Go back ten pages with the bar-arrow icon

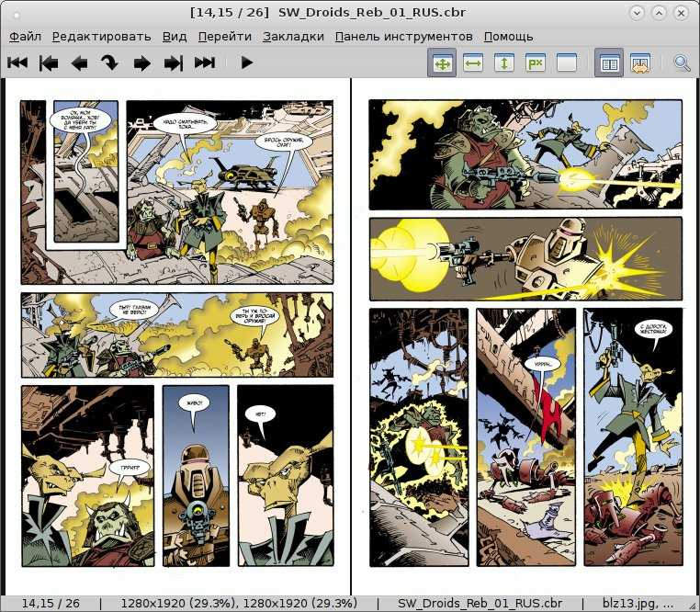pos(49,62)
